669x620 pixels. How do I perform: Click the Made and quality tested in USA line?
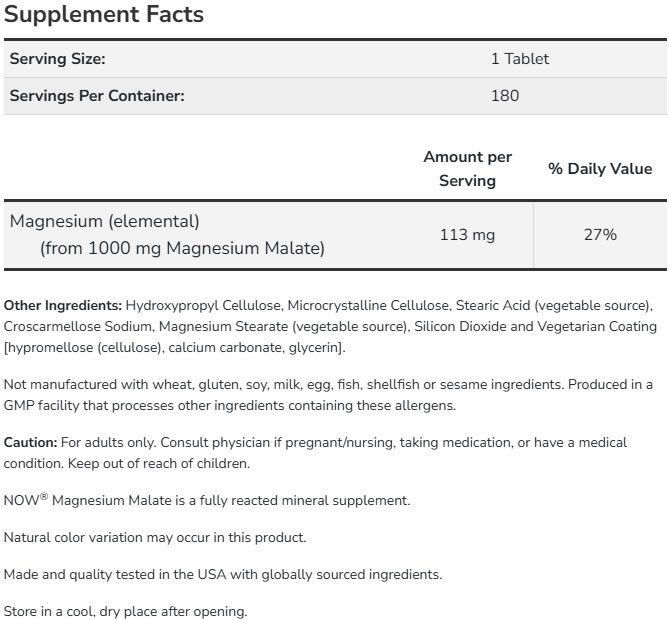[x=222, y=574]
